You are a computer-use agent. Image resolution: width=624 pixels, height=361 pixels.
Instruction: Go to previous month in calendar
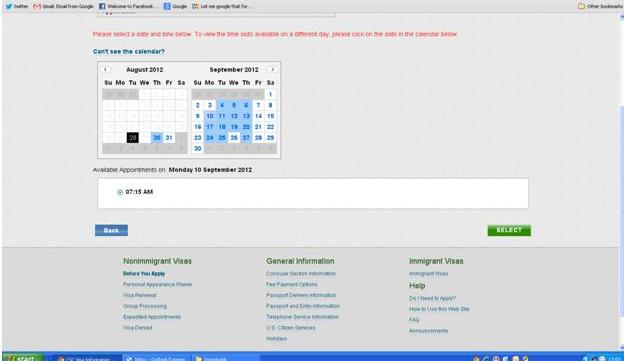pyautogui.click(x=105, y=69)
